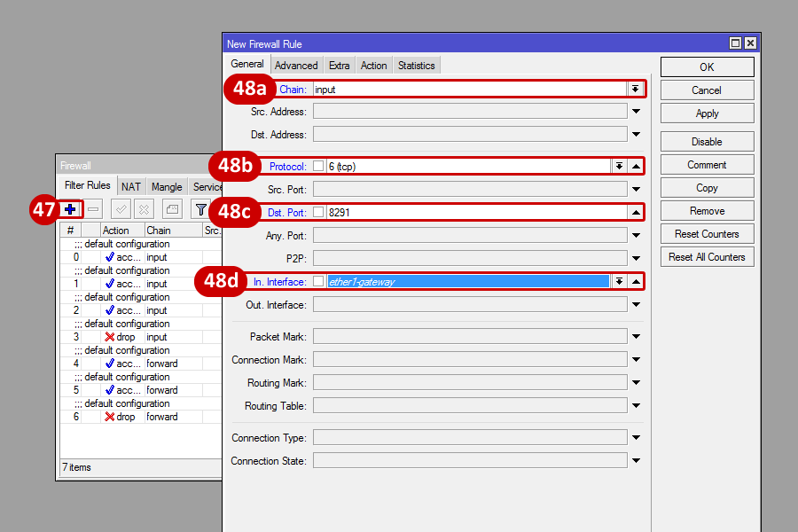Click the Apply button
Screen dimensions: 798x532
(707, 113)
